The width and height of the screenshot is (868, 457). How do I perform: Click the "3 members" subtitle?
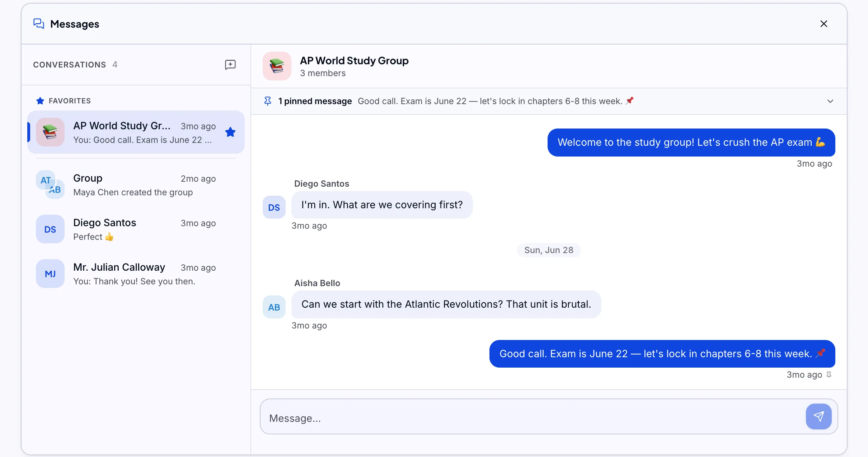[x=323, y=73]
